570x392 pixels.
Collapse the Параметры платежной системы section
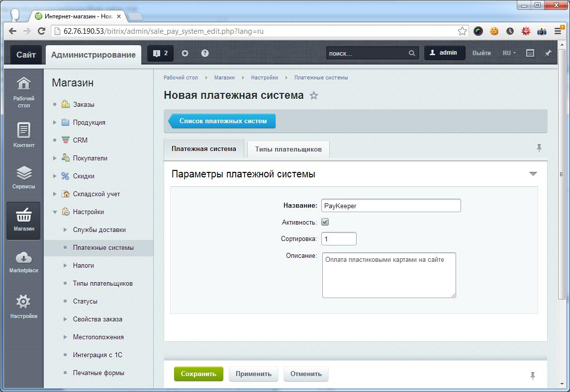[533, 174]
